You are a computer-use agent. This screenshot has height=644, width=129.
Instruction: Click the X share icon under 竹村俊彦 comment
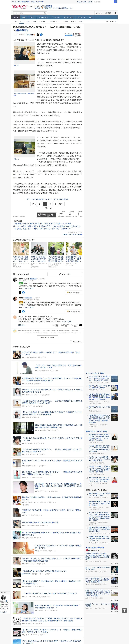click(20, 311)
